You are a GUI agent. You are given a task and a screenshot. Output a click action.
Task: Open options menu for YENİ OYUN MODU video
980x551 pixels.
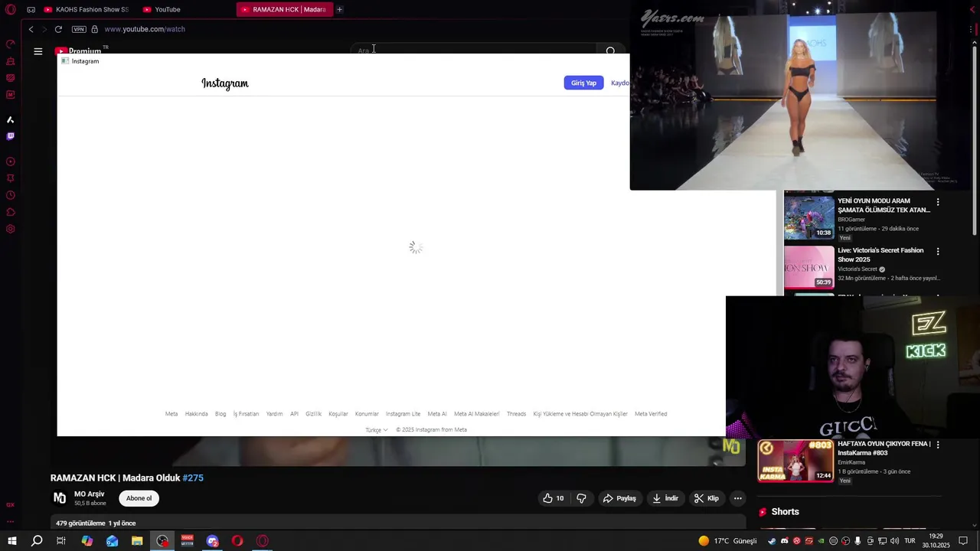coord(938,202)
